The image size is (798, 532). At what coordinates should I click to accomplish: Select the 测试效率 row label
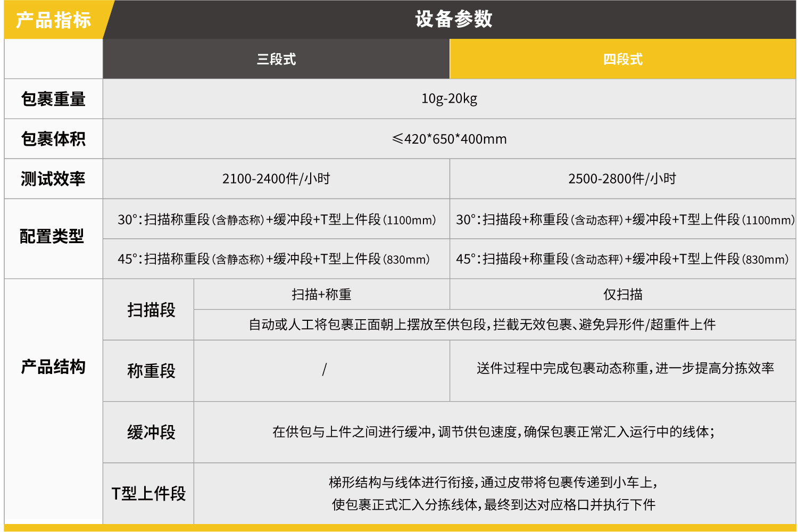(53, 179)
